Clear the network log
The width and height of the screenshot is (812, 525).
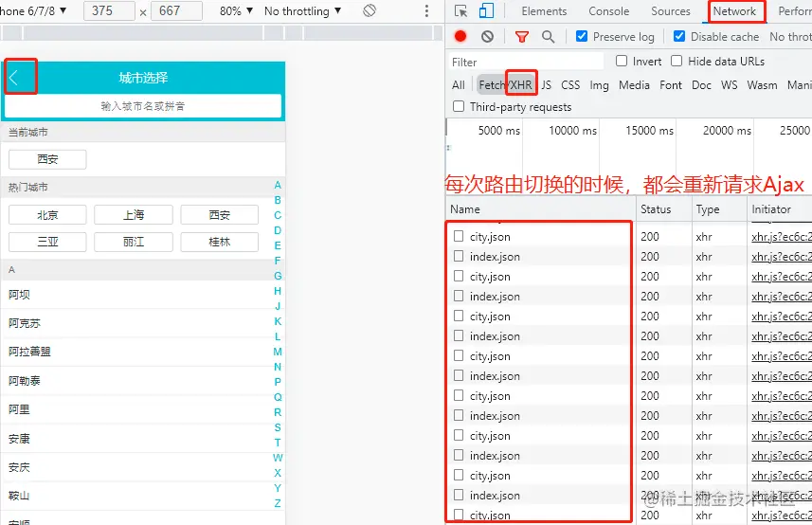tap(487, 36)
